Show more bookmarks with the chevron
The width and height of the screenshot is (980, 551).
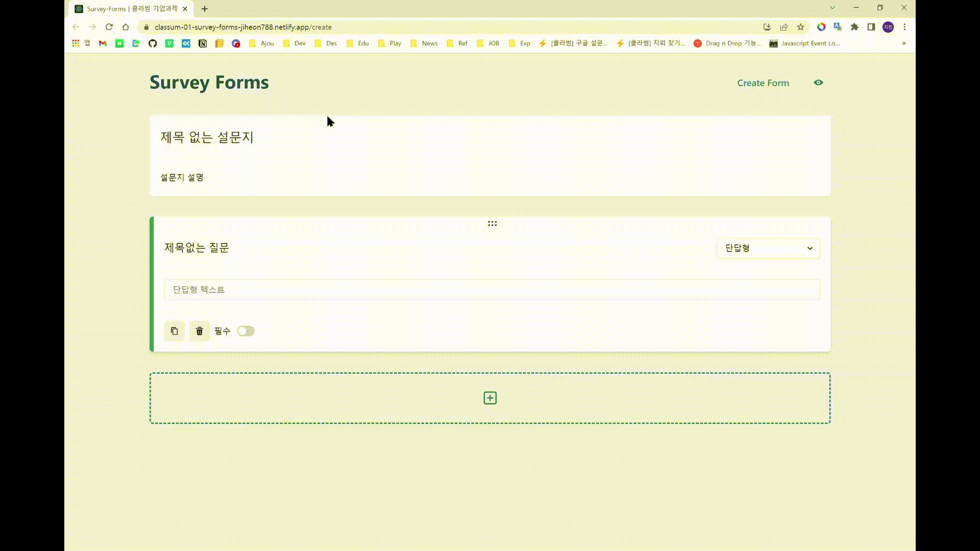[904, 43]
